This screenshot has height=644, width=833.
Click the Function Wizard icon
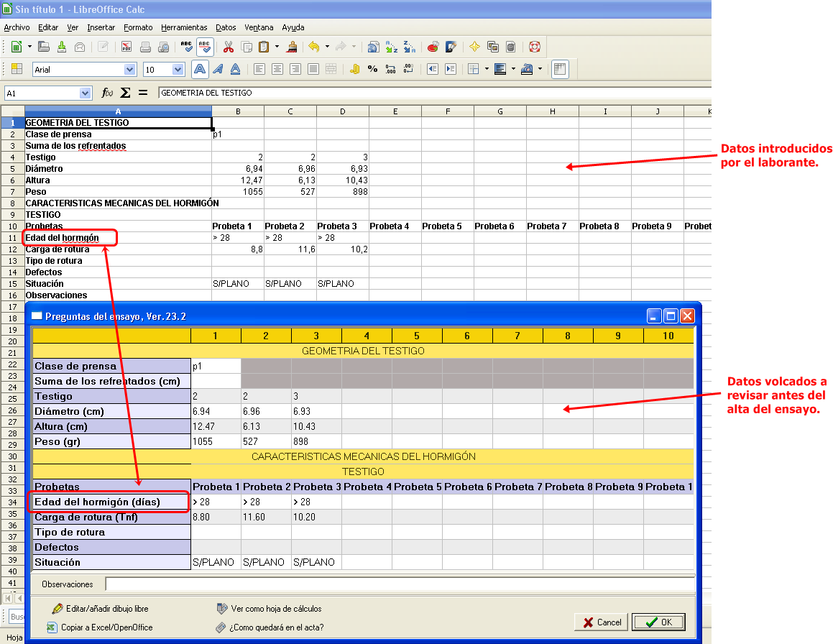pyautogui.click(x=107, y=93)
